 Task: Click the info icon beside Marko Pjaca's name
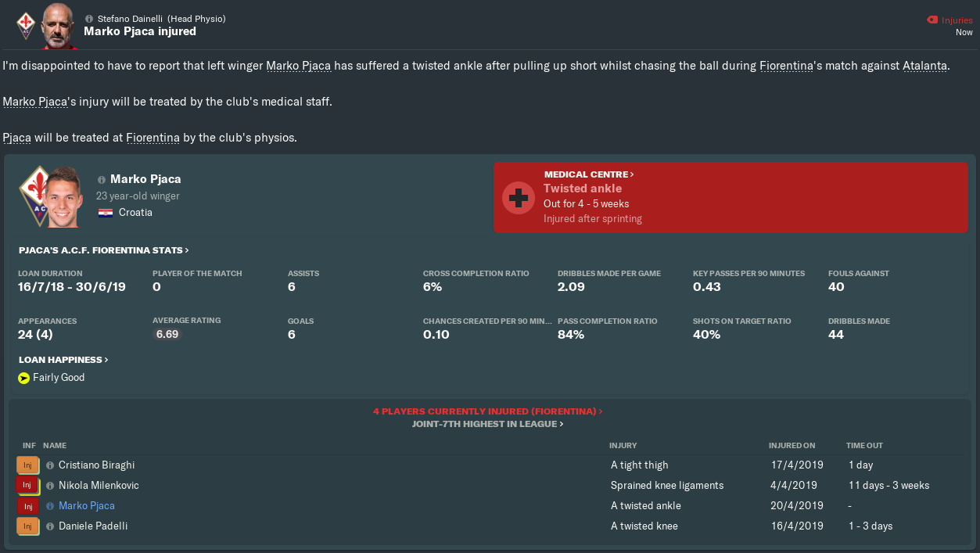[x=102, y=179]
